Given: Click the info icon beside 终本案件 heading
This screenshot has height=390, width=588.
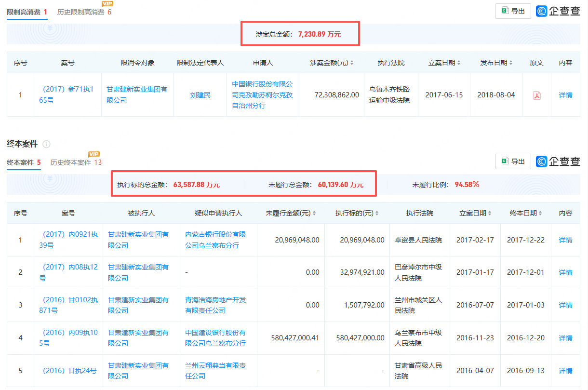Looking at the screenshot, I should (x=47, y=144).
